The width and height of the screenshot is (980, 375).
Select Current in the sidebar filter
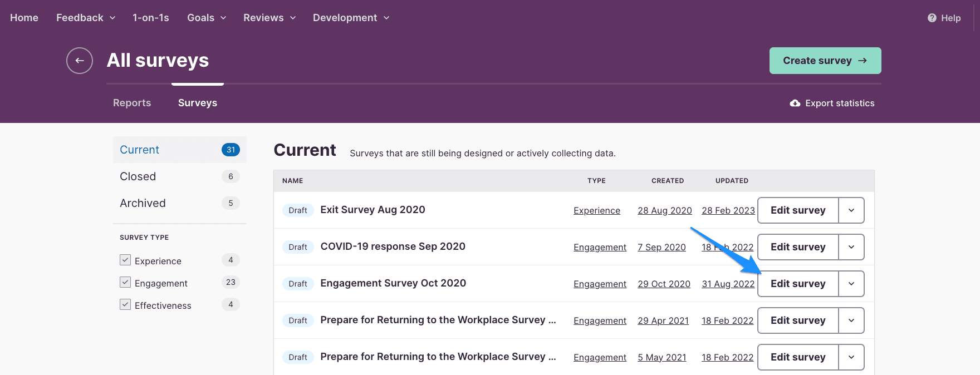point(180,150)
